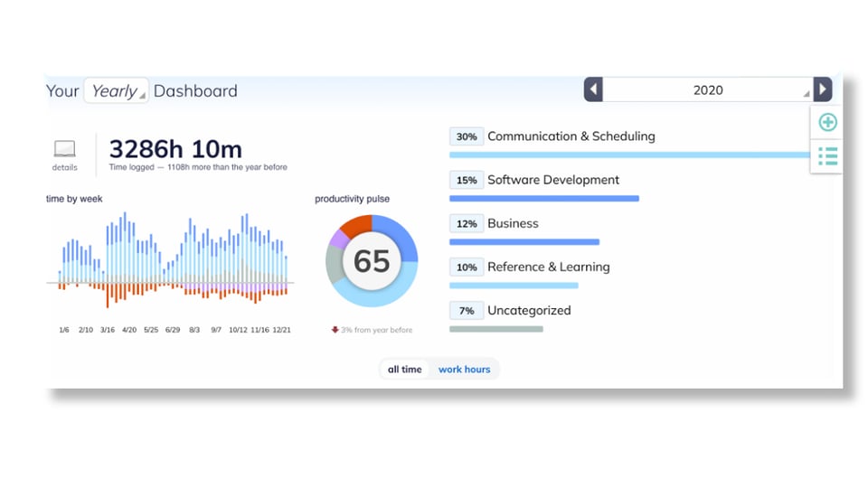Viewport: 868px width, 488px height.
Task: Click the next year arrow button
Action: [822, 89]
